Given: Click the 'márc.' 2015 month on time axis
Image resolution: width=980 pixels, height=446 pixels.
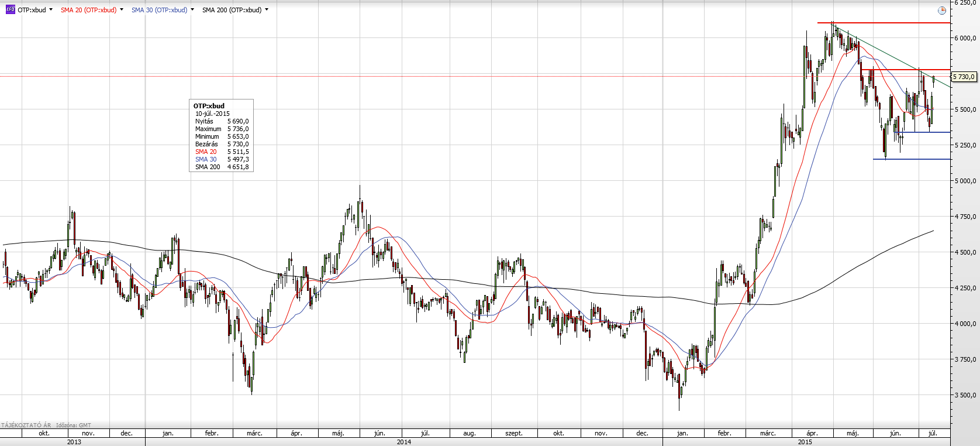Looking at the screenshot, I should pos(768,433).
